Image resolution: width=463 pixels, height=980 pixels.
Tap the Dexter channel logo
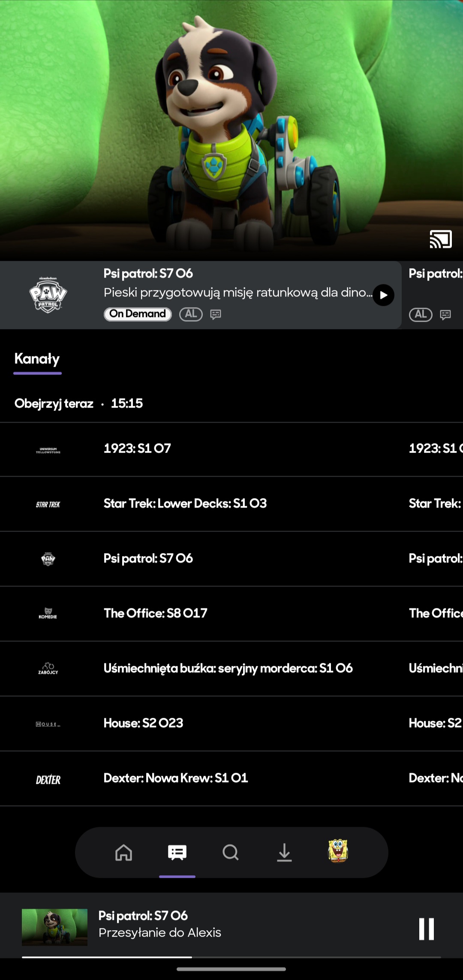coord(48,779)
